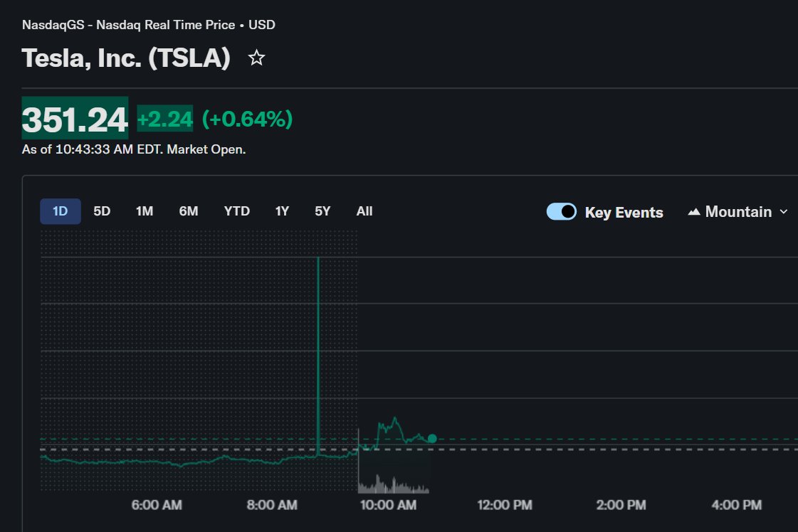Select the 6M chart range
This screenshot has width=798, height=532.
tap(189, 211)
